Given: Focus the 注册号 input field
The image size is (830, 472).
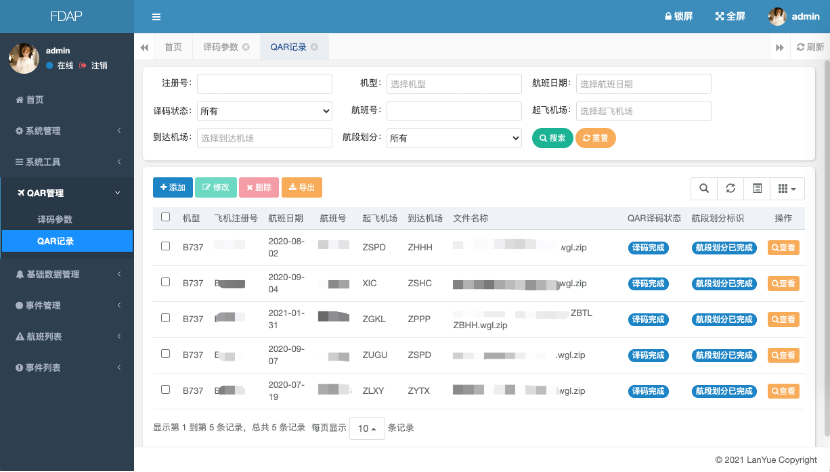Looking at the screenshot, I should click(265, 84).
